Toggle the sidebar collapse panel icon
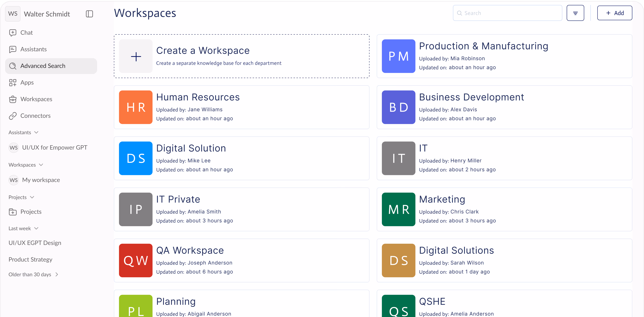Viewport: 644px width, 317px height. point(89,14)
